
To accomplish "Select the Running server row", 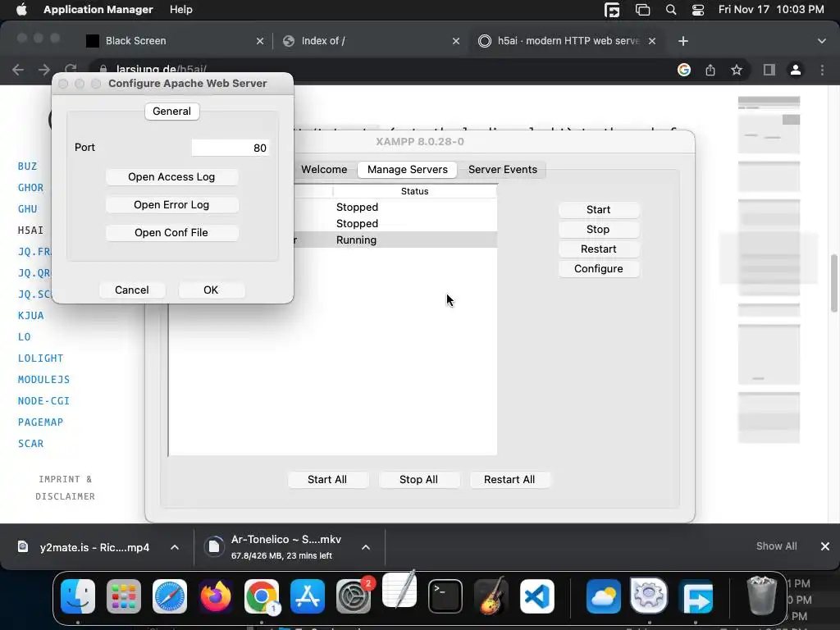I will 395,240.
